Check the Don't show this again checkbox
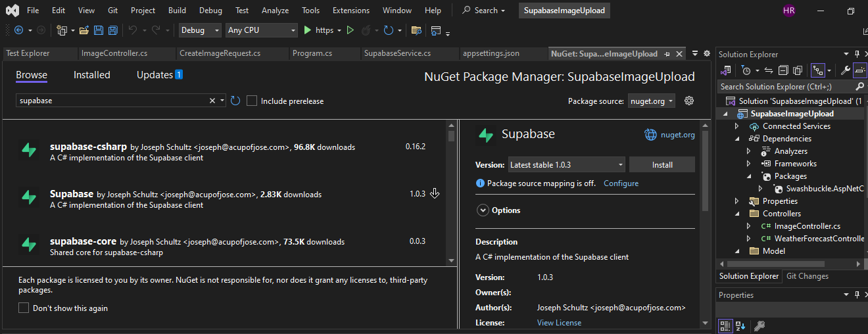This screenshot has height=334, width=868. [x=24, y=308]
